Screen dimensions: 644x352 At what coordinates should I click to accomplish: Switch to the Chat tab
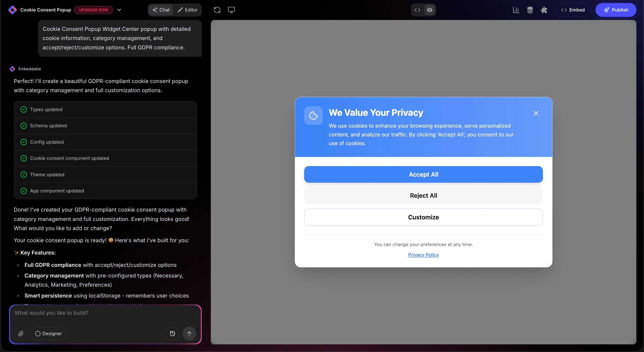click(161, 10)
